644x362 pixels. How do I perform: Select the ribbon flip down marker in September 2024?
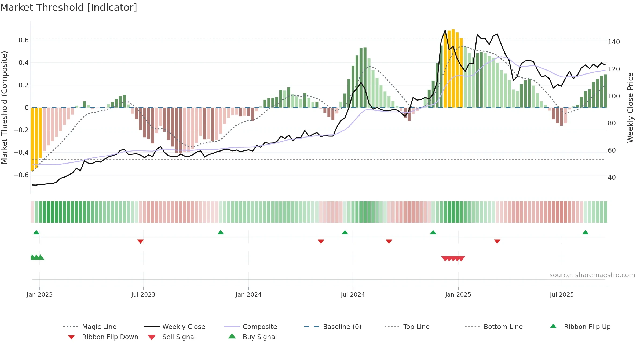pos(389,242)
